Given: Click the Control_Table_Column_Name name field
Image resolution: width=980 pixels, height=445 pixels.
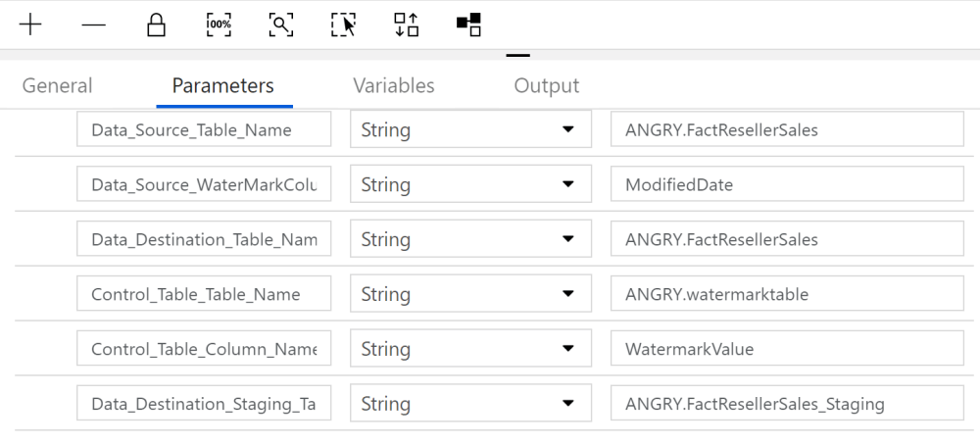Looking at the screenshot, I should click(x=204, y=349).
